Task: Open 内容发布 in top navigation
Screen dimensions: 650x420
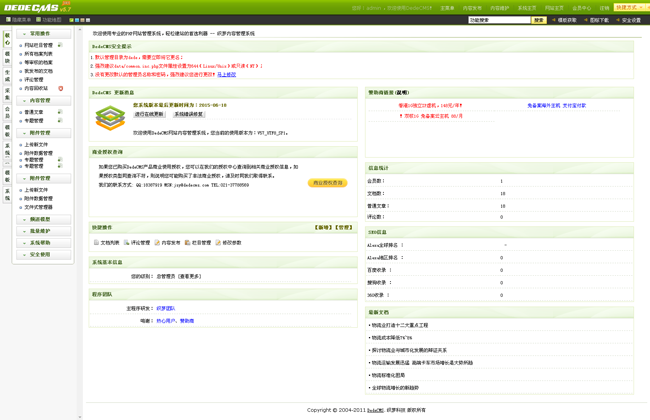Action: tap(472, 8)
